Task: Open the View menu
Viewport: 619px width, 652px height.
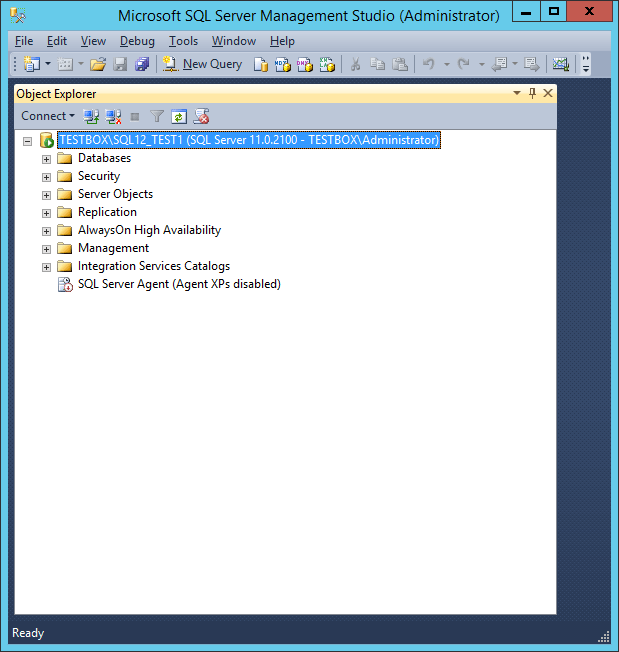Action: click(93, 41)
